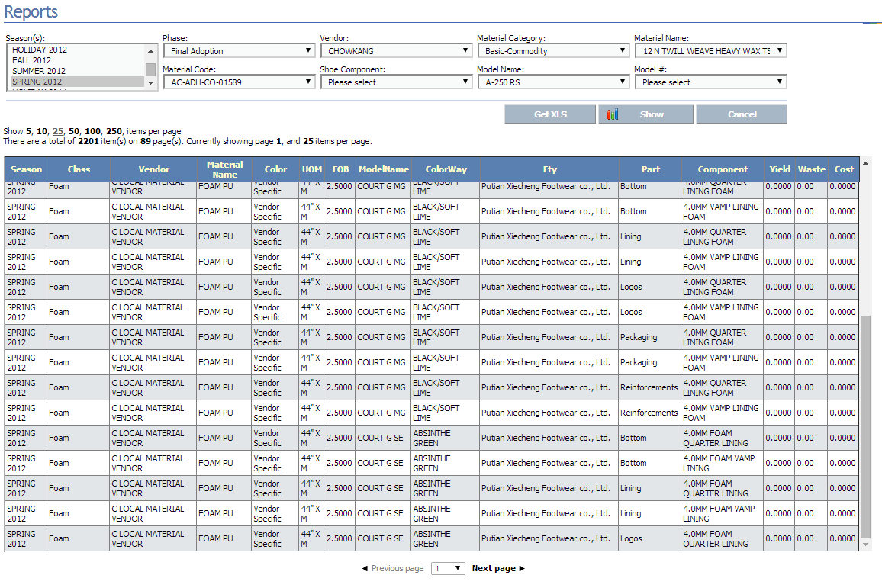This screenshot has height=588, width=882.
Task: Cancel the report filters
Action: 742,114
